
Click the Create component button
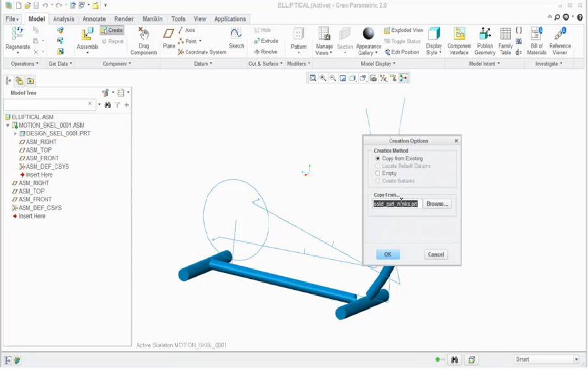(x=111, y=30)
